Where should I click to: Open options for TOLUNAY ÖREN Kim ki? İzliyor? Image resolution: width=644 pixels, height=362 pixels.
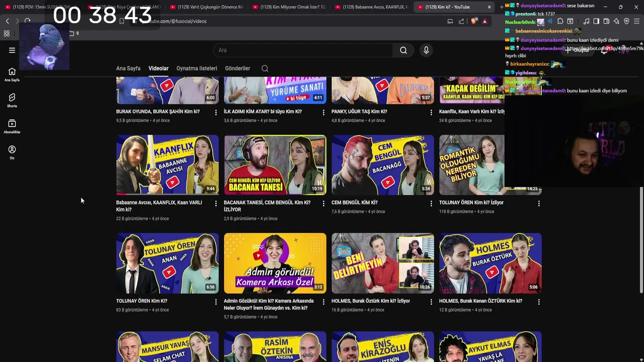(539, 204)
